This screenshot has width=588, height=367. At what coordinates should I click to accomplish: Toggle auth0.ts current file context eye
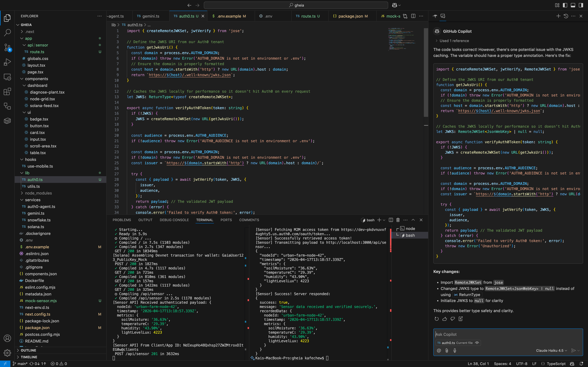[477, 343]
